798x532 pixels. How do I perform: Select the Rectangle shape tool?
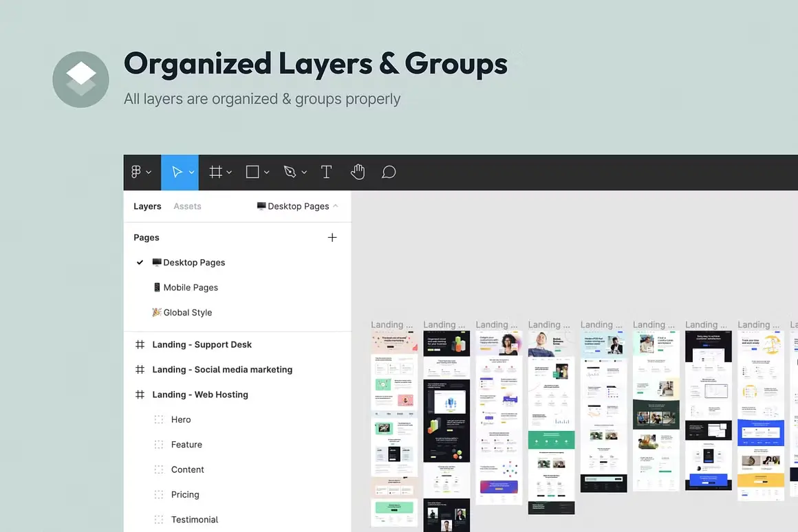coord(252,173)
